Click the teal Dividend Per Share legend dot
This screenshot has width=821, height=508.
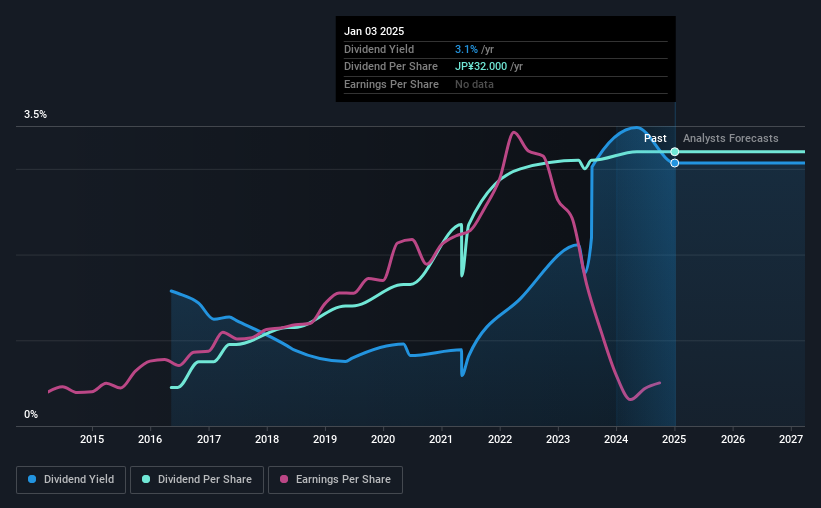tap(146, 479)
